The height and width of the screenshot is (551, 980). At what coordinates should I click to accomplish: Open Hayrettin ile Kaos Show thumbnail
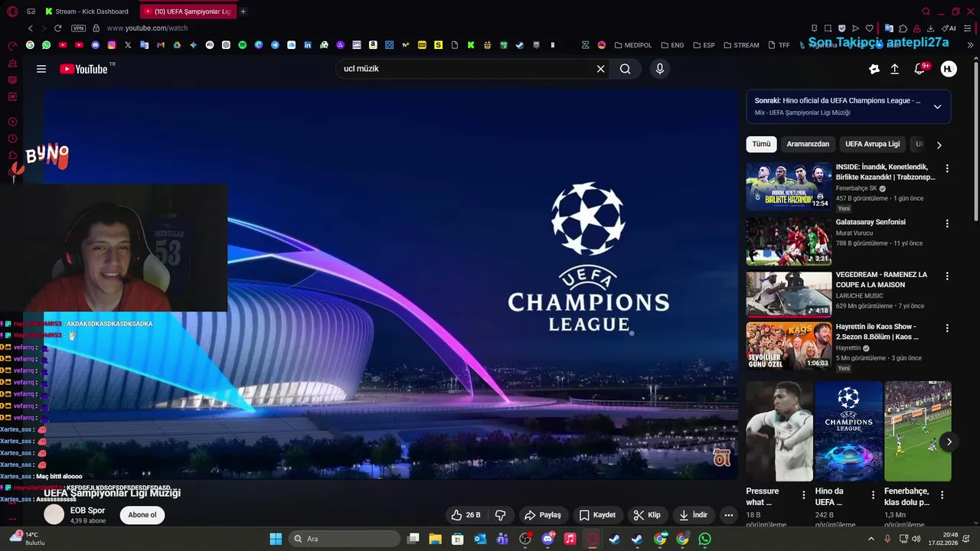[789, 346]
